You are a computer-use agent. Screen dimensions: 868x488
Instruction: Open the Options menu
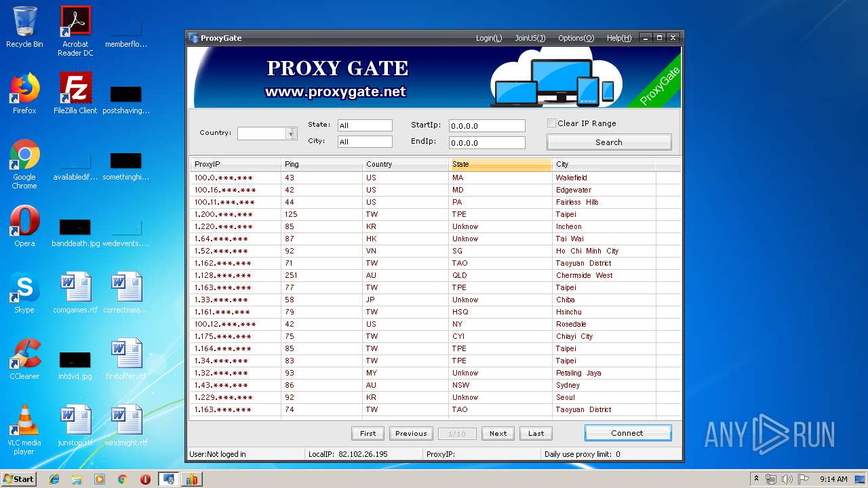[576, 38]
